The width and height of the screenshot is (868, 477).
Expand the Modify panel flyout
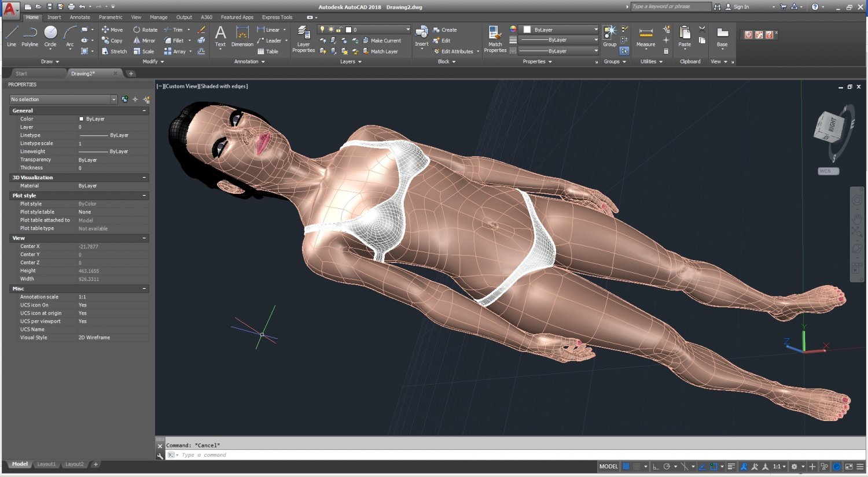(x=153, y=61)
